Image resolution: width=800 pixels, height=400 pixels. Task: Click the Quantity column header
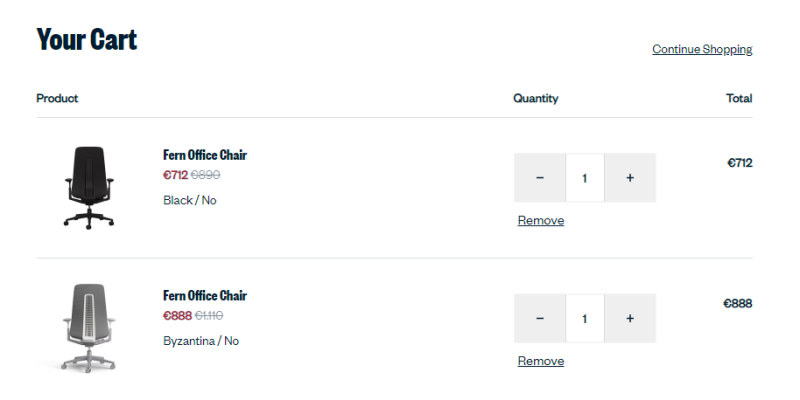pyautogui.click(x=536, y=98)
